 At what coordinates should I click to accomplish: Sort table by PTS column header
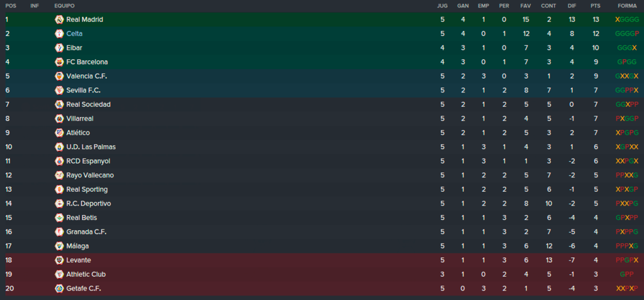(x=595, y=6)
